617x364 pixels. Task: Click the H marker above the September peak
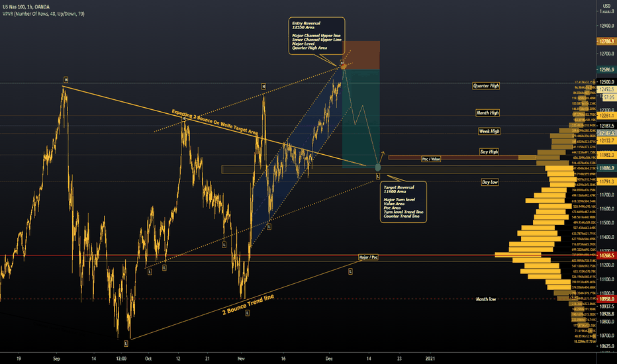66,80
